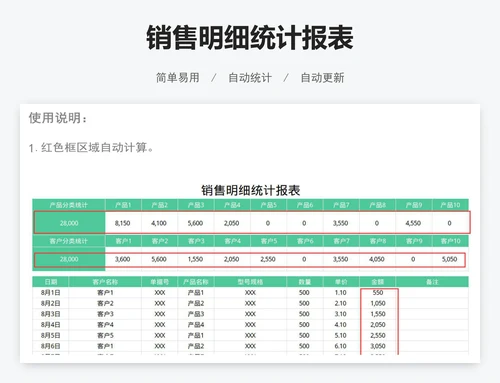Click the 5,600 value under 客户2
This screenshot has width=500, height=383.
[159, 259]
